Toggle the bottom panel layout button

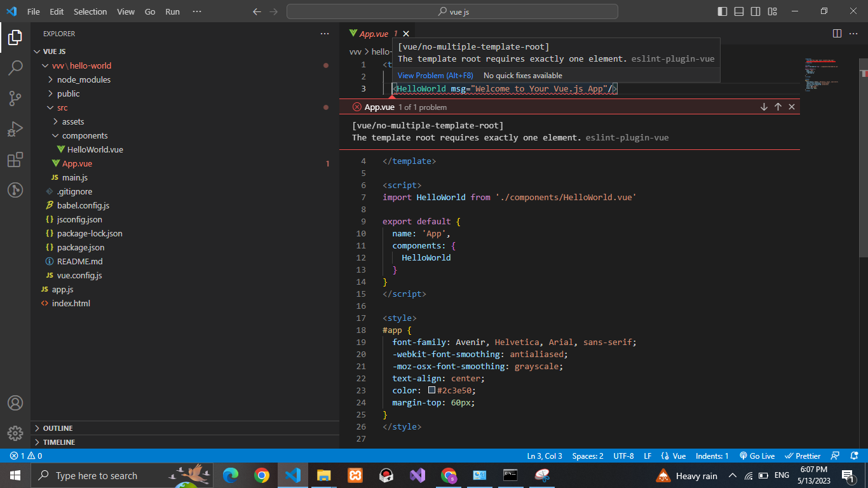(739, 11)
